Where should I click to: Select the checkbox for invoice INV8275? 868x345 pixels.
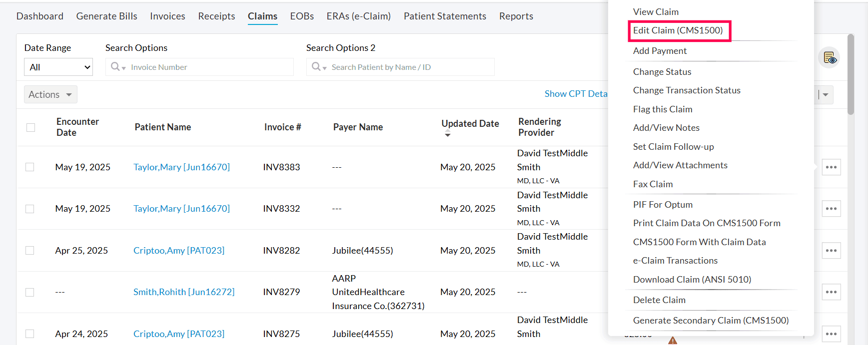coord(30,334)
